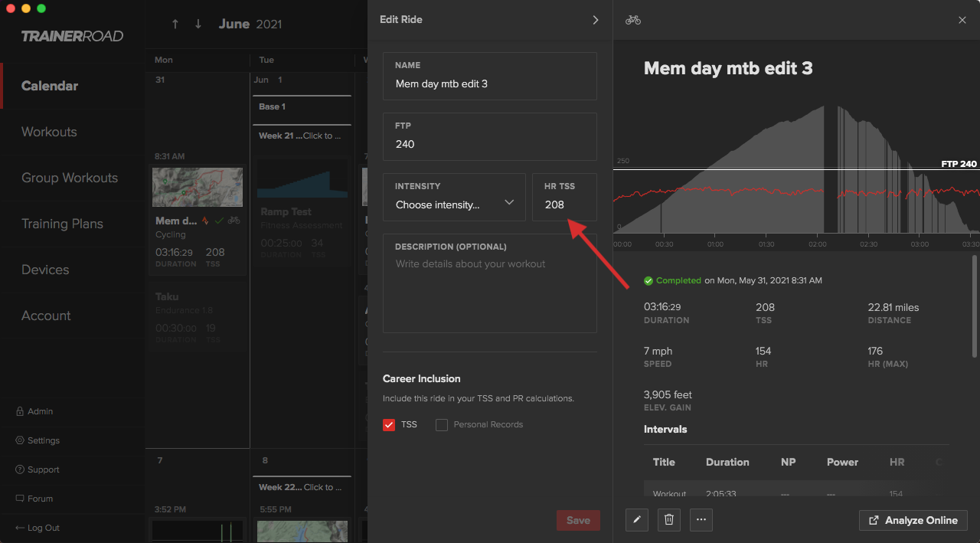This screenshot has width=980, height=543.
Task: Open the Forum link
Action: pyautogui.click(x=41, y=499)
